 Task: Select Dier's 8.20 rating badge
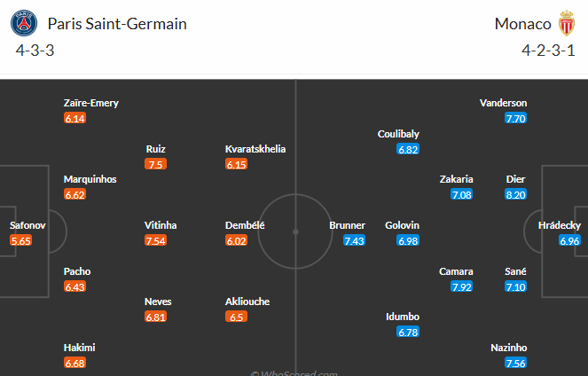515,194
